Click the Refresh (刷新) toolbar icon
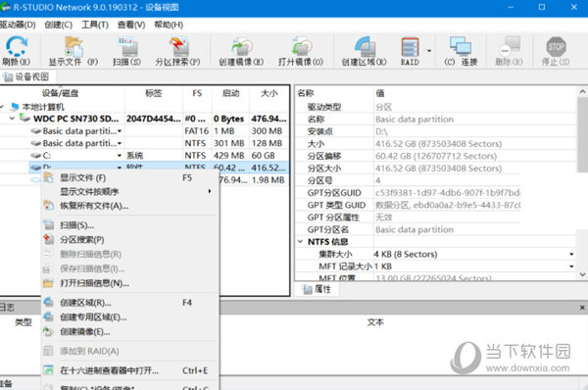 17,46
